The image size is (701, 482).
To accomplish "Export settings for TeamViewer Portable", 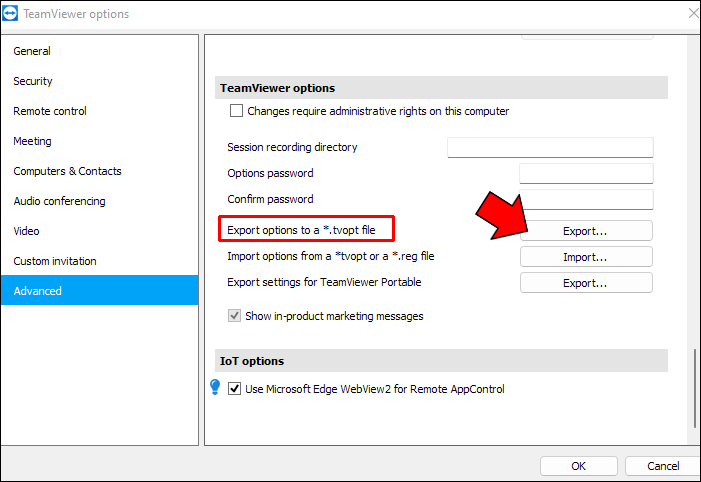I will pyautogui.click(x=585, y=283).
